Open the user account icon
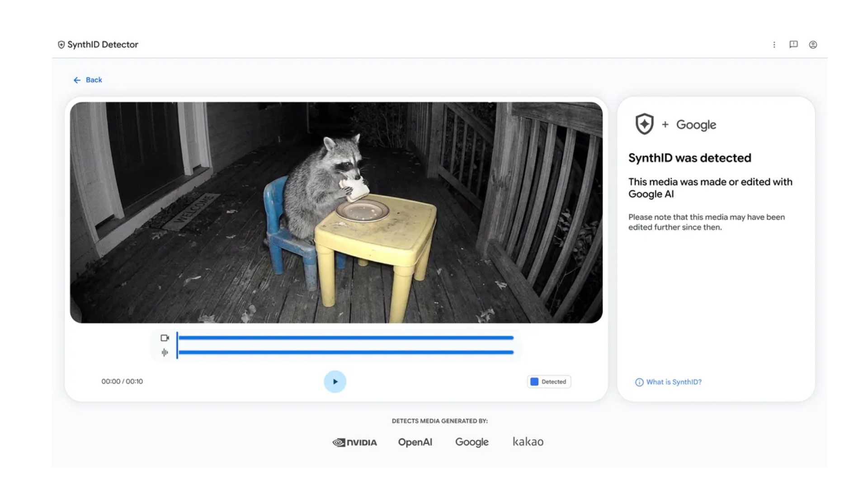This screenshot has height=488, width=868. pyautogui.click(x=813, y=45)
